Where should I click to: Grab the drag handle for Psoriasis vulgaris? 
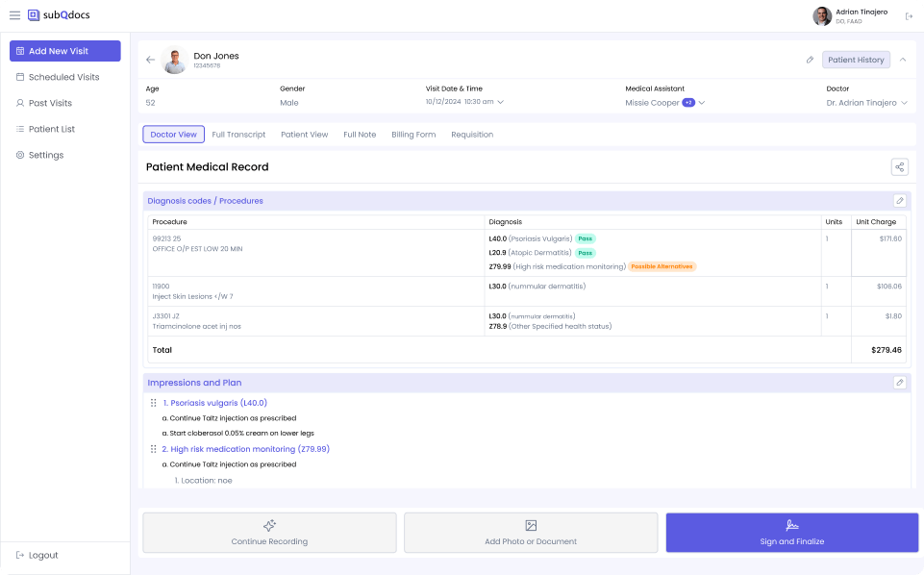pos(154,403)
